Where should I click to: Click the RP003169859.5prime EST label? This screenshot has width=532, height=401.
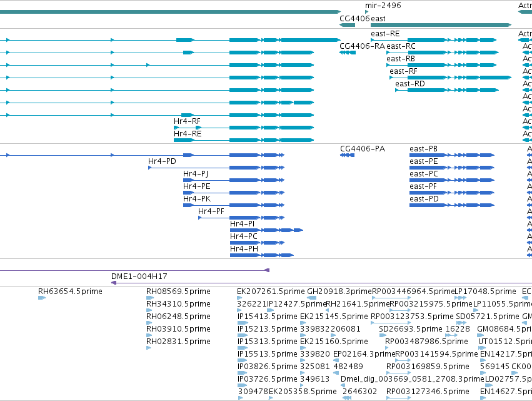[428, 367]
